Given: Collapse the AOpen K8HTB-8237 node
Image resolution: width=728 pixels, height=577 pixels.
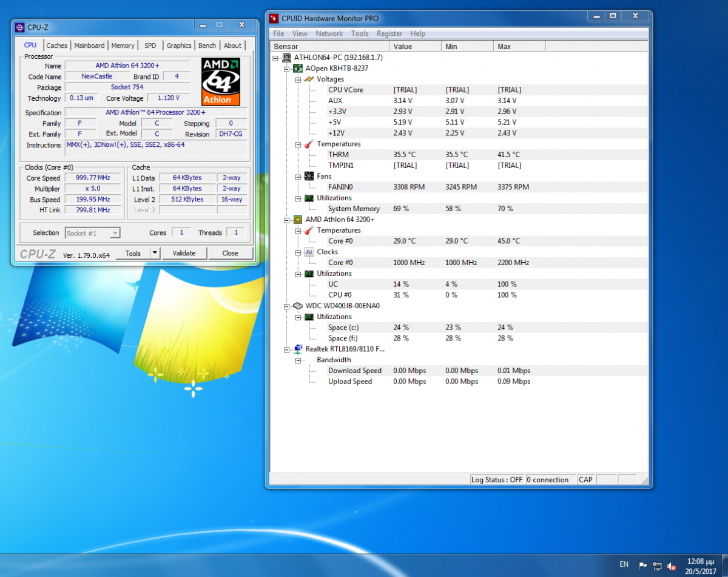Looking at the screenshot, I should [x=287, y=69].
